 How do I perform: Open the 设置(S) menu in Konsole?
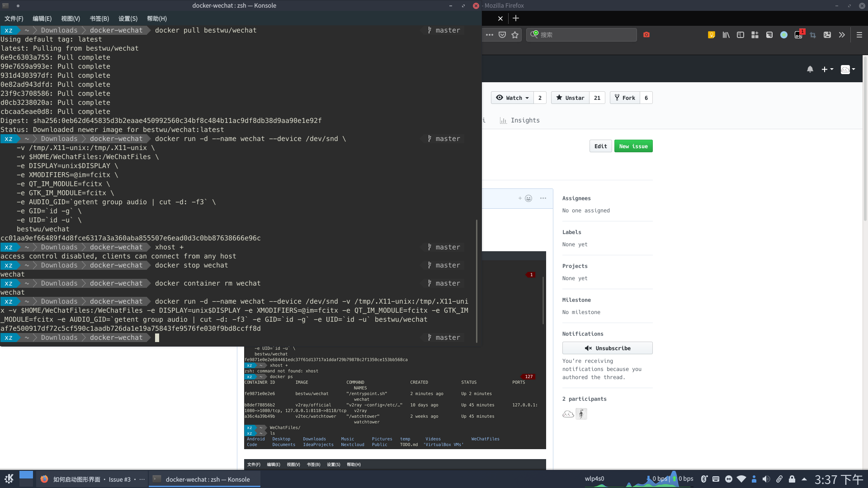pyautogui.click(x=127, y=19)
